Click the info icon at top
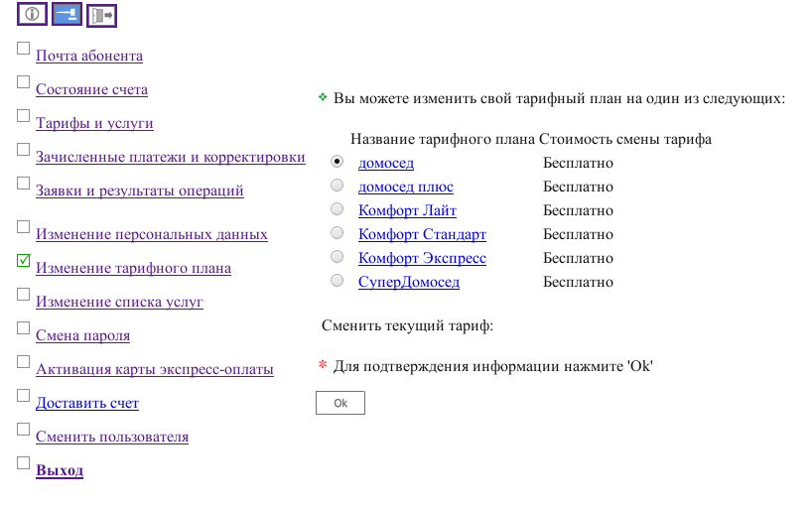The height and width of the screenshot is (505, 812). (33, 16)
